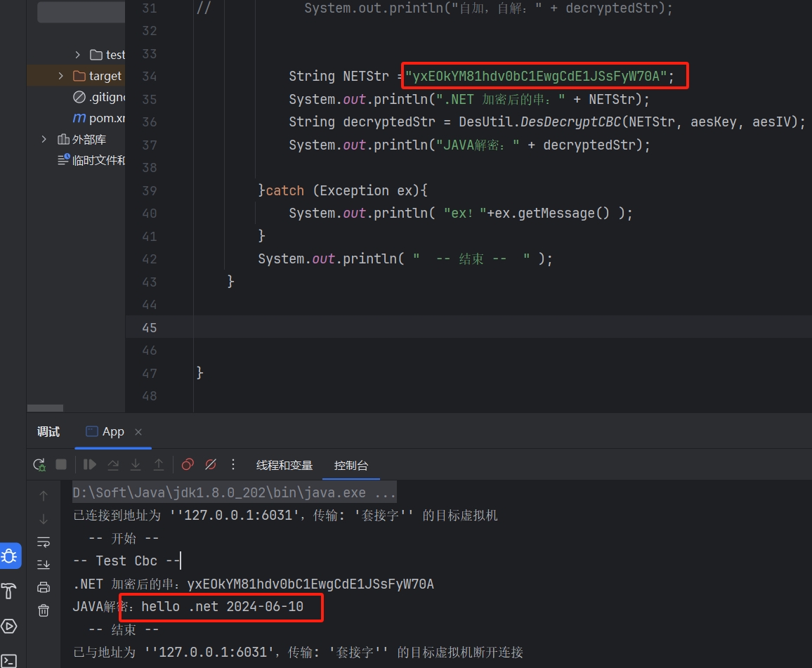The image size is (812, 668).
Task: Open the Terminal tool window icon
Action: pos(9,660)
